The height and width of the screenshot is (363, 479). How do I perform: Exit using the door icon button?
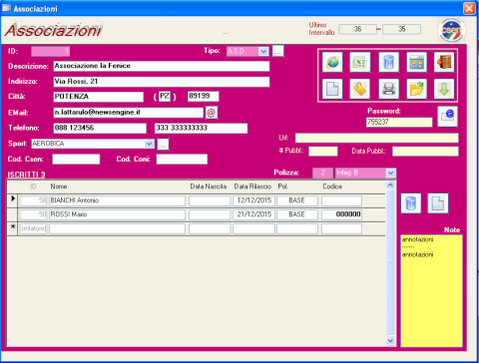tap(444, 62)
